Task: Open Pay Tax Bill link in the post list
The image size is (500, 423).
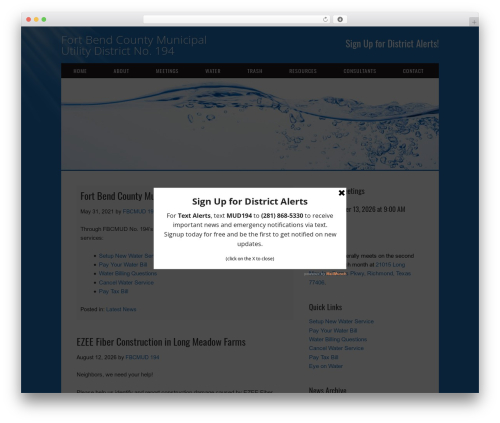Action: [113, 291]
